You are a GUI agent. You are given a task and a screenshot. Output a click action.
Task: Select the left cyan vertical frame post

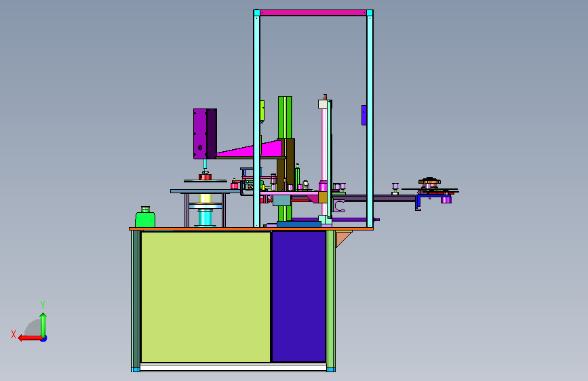pos(257,120)
